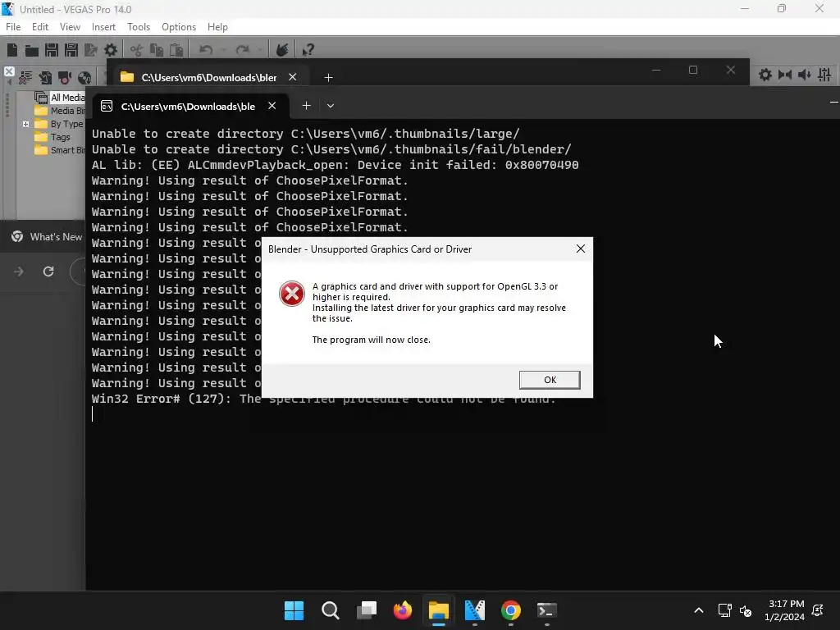Close the File Explorer tab
Viewport: 840px width, 630px height.
coord(293,76)
